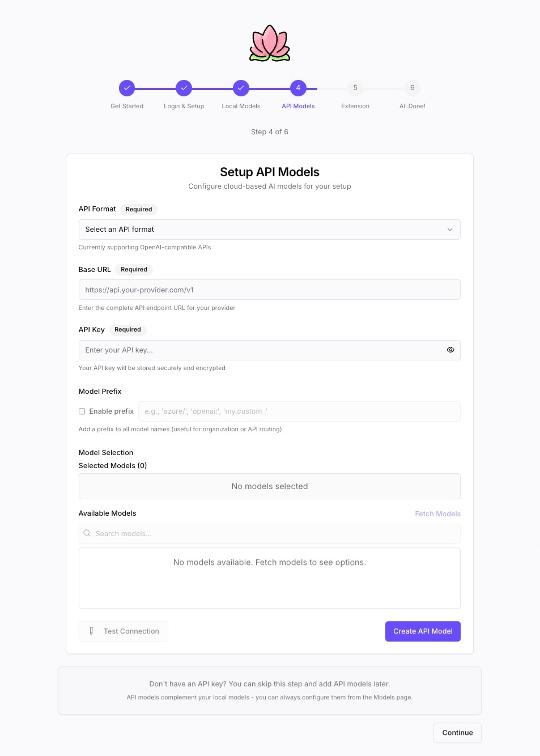Image resolution: width=540 pixels, height=756 pixels.
Task: Click the lotus flower app logo
Action: point(270,43)
